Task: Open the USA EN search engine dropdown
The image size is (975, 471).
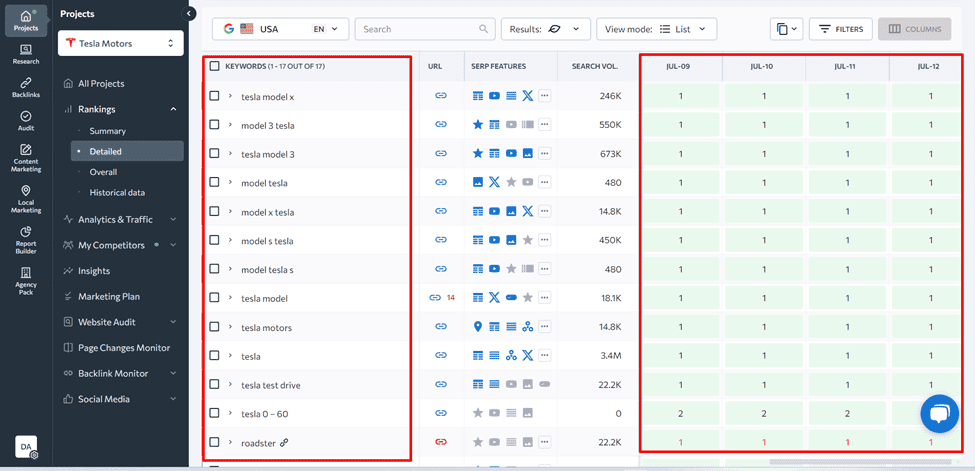Action: click(x=281, y=29)
